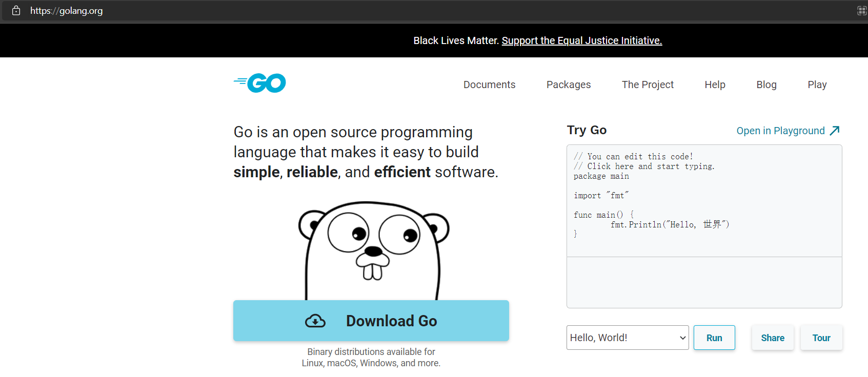This screenshot has width=868, height=377.
Task: Expand the Hello, World! example dropdown
Action: pos(628,338)
